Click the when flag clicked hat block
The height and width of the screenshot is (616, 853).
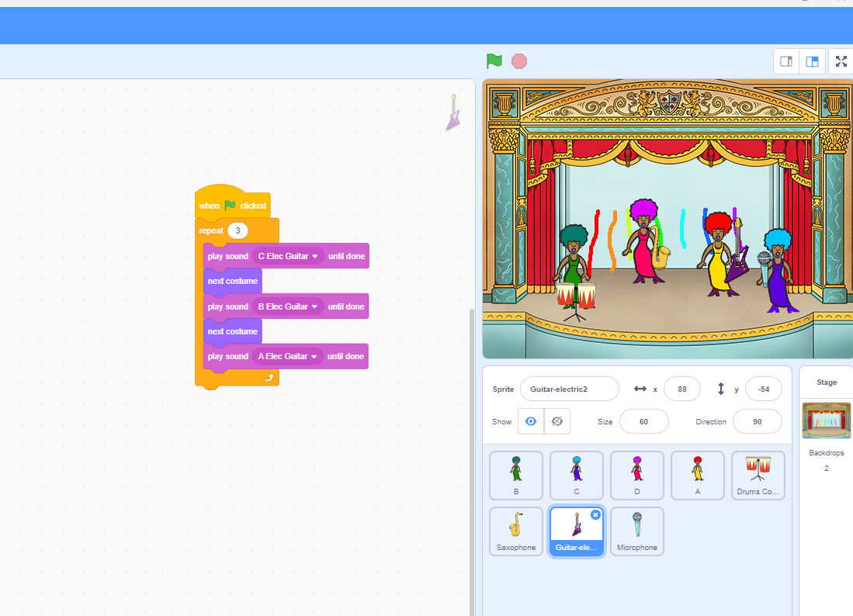click(232, 205)
